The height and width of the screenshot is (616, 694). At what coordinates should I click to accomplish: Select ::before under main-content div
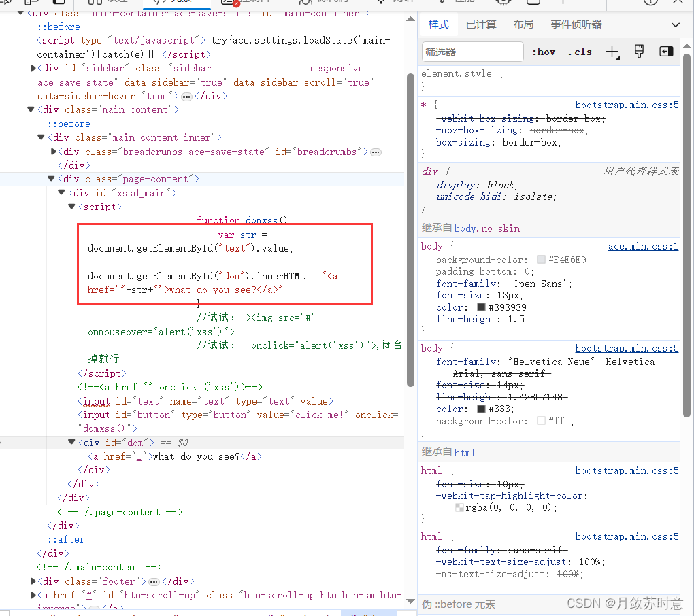[69, 124]
